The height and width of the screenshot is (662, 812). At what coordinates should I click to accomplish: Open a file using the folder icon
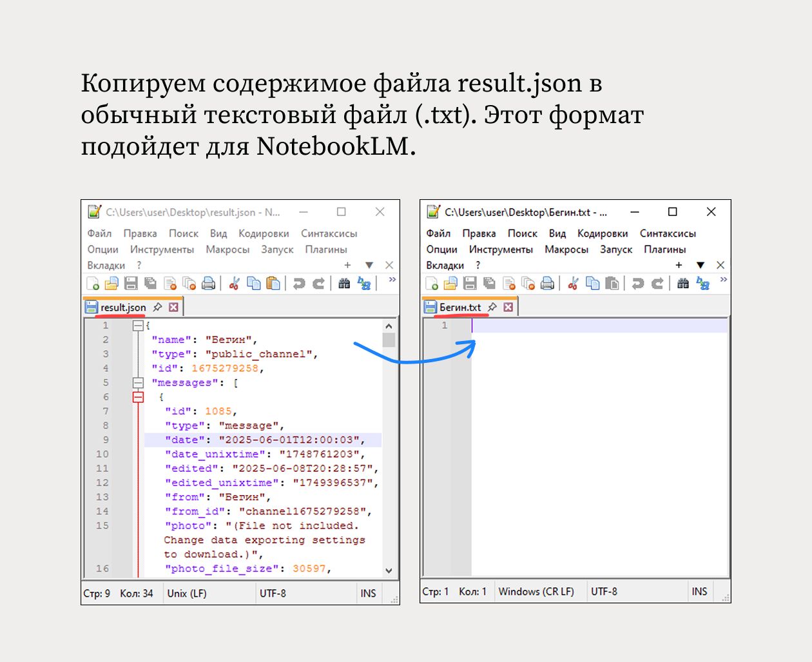point(111,282)
